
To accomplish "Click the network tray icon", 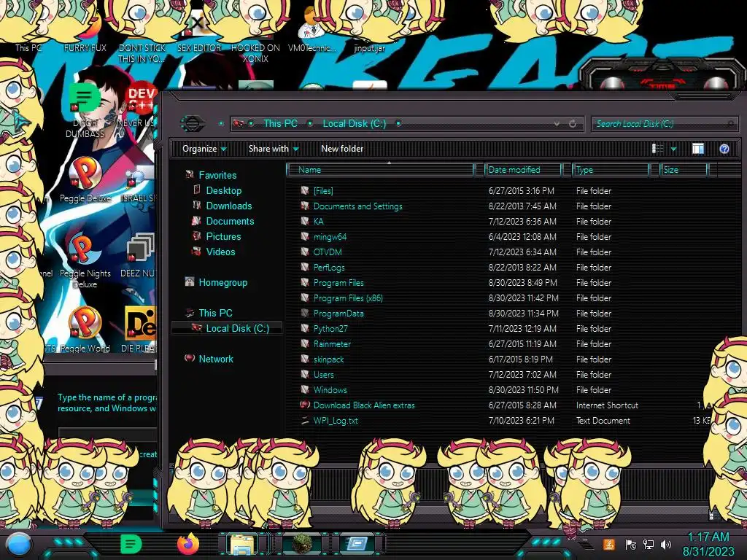I will point(649,544).
